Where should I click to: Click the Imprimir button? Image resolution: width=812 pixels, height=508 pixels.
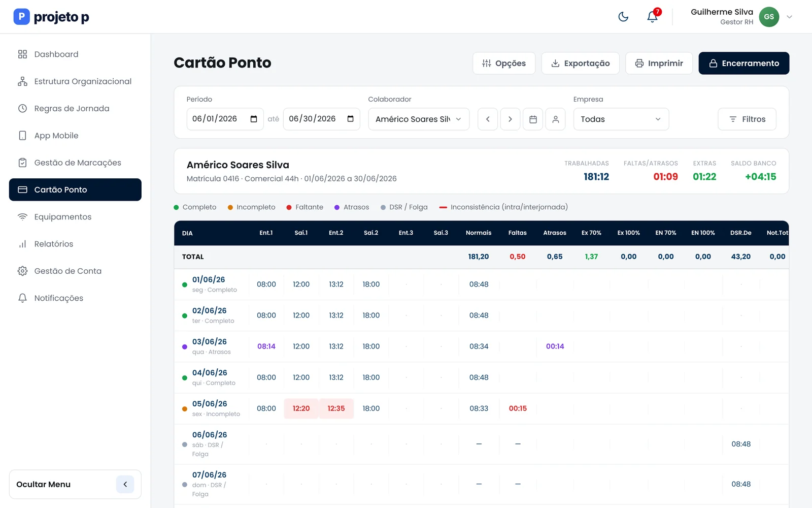click(659, 63)
